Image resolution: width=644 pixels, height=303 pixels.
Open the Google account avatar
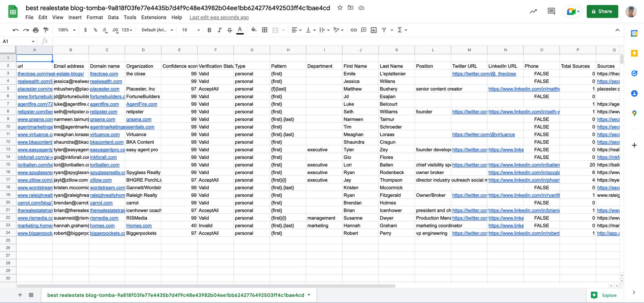631,11
